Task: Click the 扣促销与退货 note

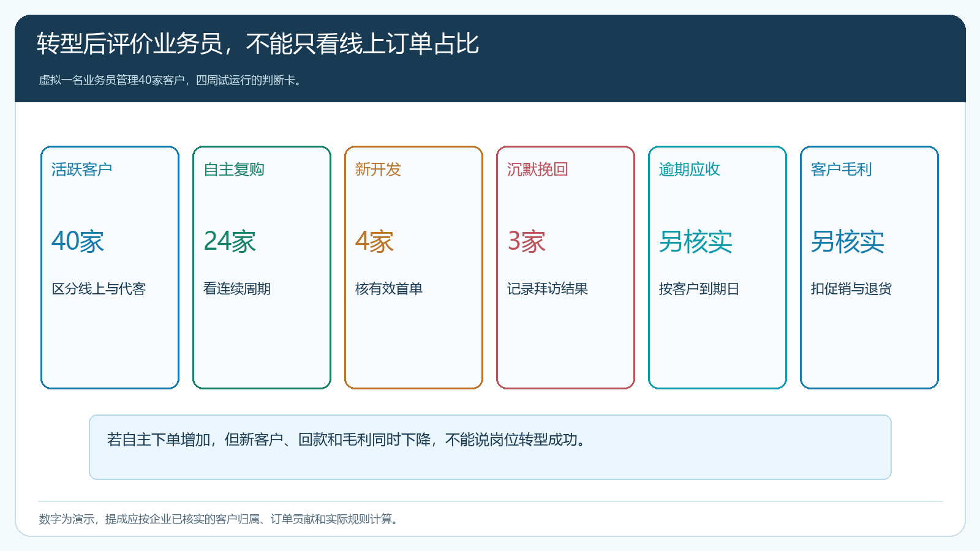Action: click(x=851, y=289)
